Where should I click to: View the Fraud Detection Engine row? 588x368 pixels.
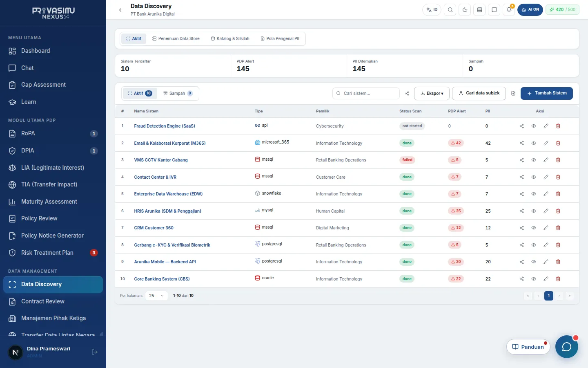pyautogui.click(x=534, y=126)
